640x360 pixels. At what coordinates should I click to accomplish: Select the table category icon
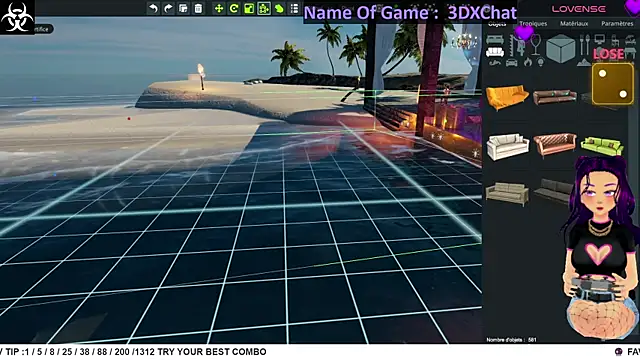(631, 52)
